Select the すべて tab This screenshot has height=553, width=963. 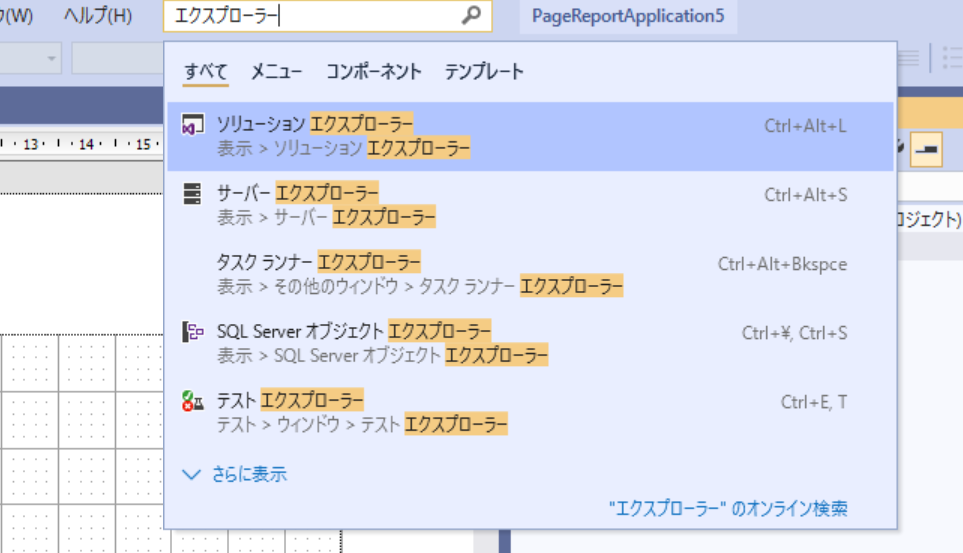tap(206, 72)
